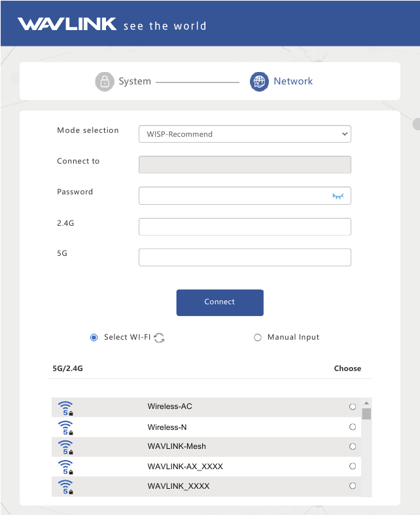Switch to the Network step tab
Viewport: 420px width, 515px height.
pos(293,82)
